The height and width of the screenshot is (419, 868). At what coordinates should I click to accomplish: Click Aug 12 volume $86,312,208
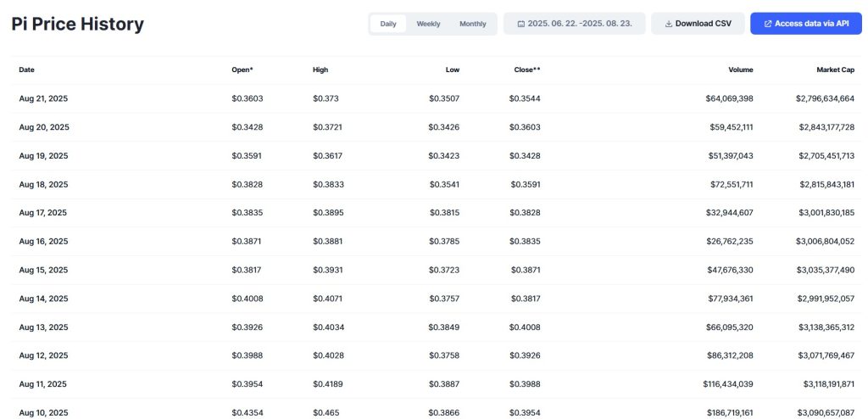click(730, 355)
